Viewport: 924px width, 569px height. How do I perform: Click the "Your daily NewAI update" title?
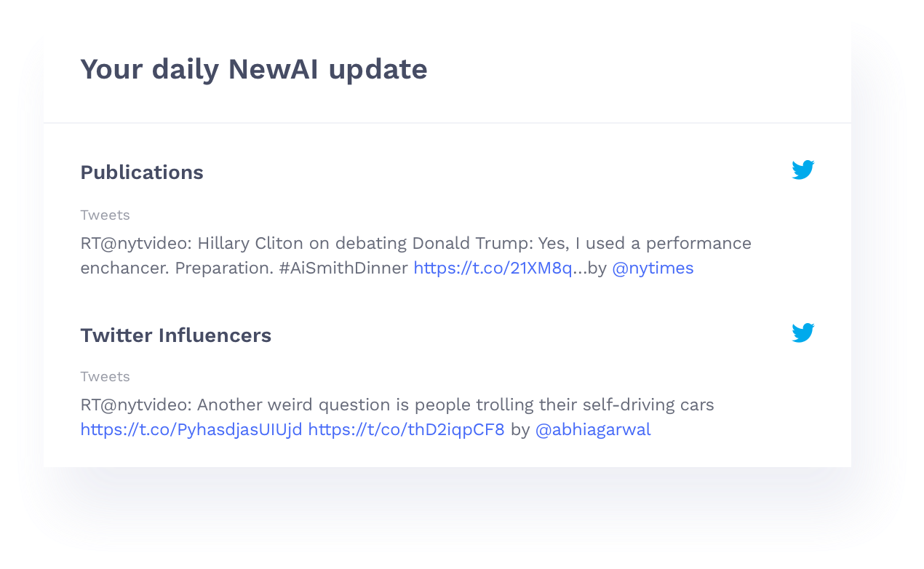click(x=253, y=70)
